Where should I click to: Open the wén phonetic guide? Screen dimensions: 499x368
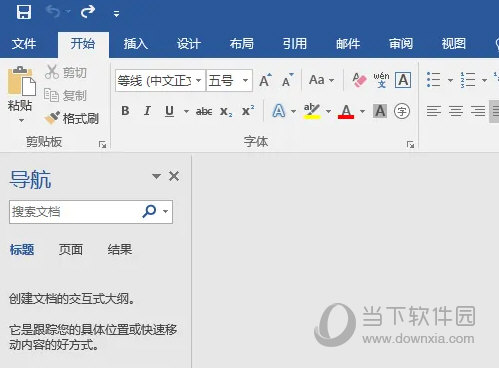381,80
